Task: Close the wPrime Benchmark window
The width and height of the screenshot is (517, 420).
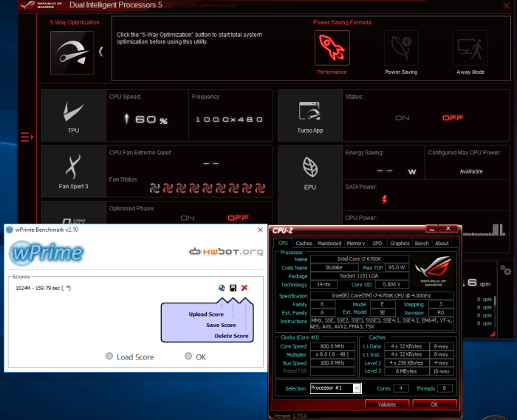Action: pos(260,230)
